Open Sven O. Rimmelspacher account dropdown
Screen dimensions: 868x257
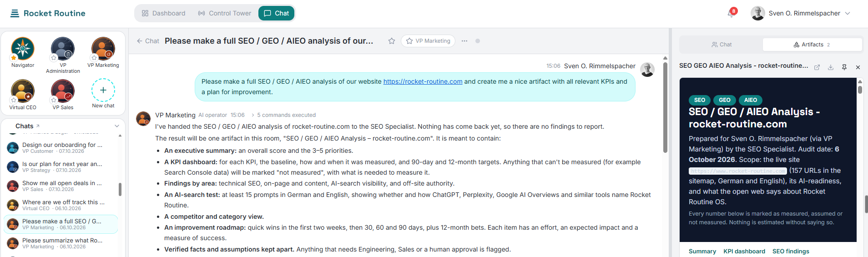pos(801,13)
